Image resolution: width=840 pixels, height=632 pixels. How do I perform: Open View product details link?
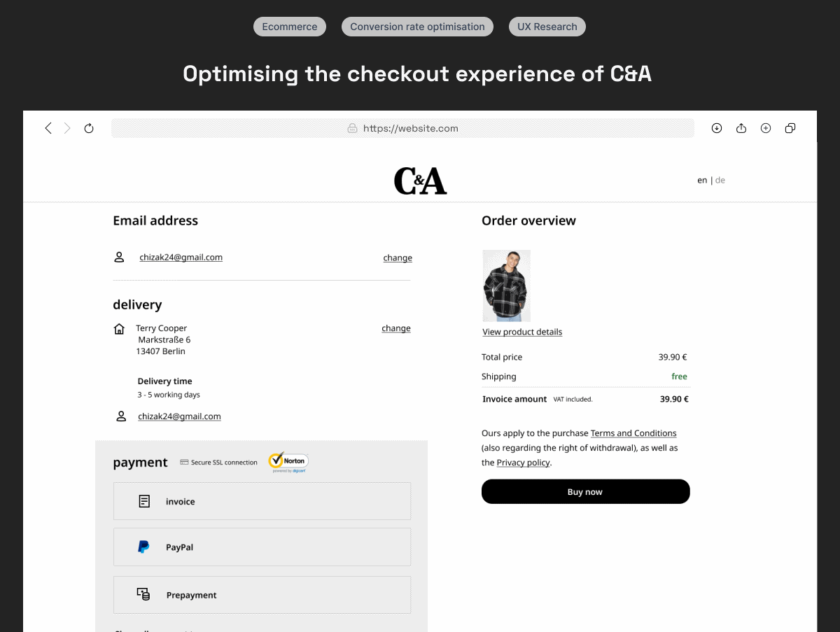[522, 332]
